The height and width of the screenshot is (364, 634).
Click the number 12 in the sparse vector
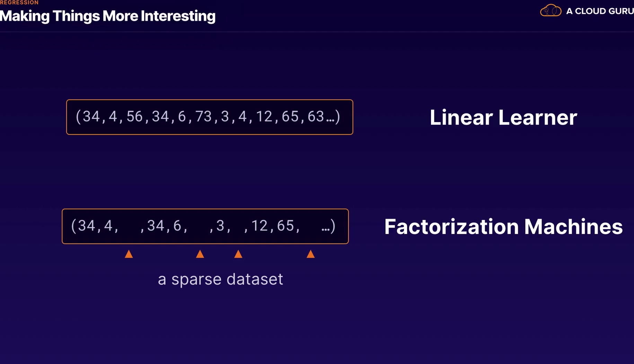tap(259, 226)
